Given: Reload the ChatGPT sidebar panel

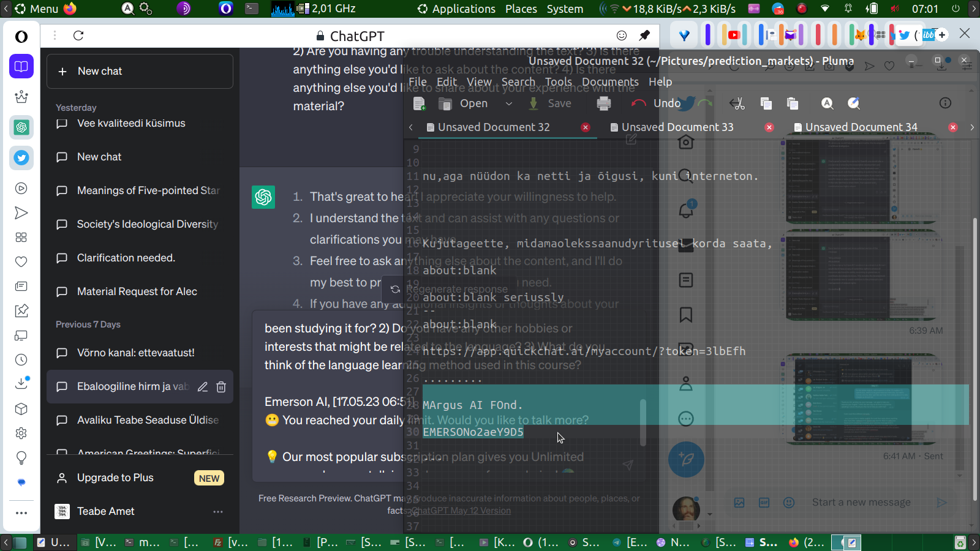Looking at the screenshot, I should point(78,36).
